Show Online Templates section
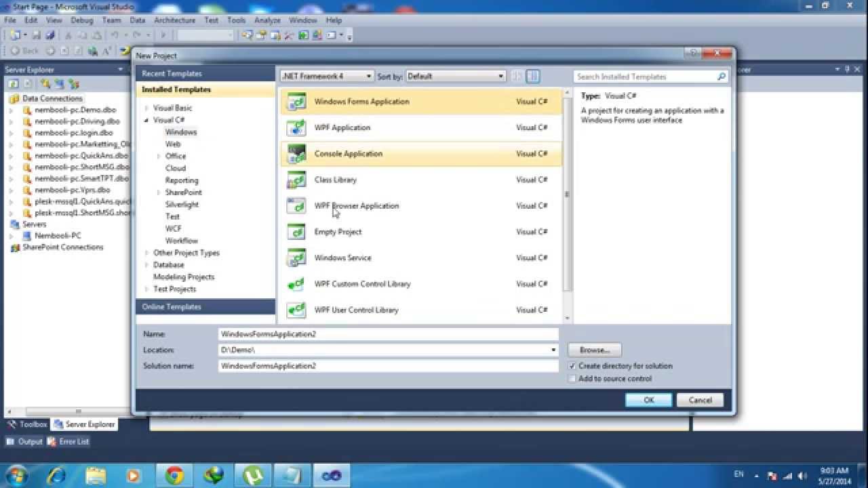 [205, 307]
